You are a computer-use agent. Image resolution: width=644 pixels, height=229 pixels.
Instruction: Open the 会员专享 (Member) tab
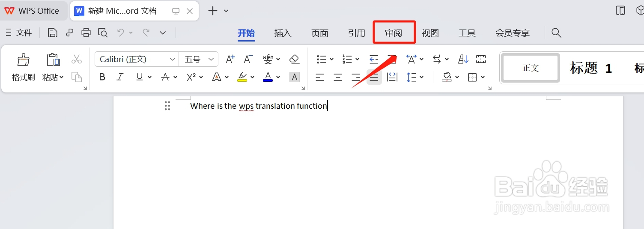(513, 33)
